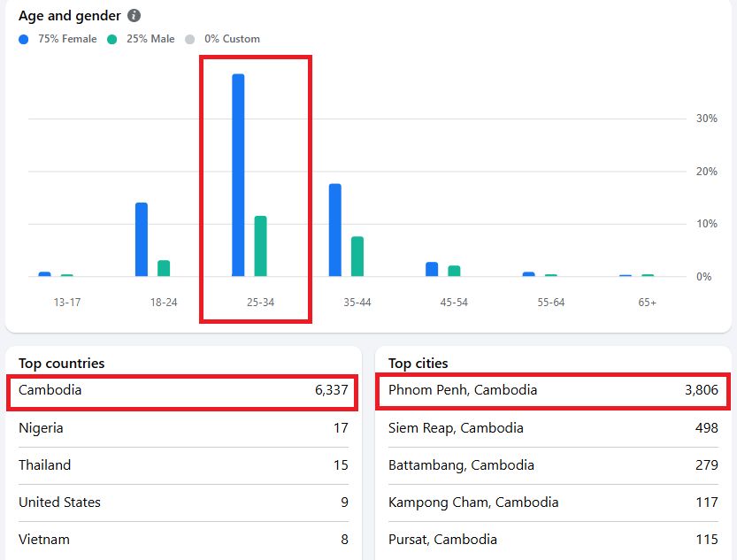Screen dimensions: 737x560
Task: Click the '45-54' age axis label
Action: (x=454, y=302)
